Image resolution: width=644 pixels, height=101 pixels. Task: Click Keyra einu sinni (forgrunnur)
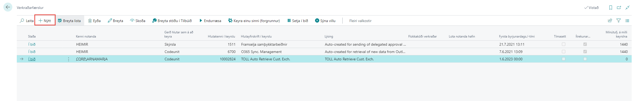pos(254,21)
